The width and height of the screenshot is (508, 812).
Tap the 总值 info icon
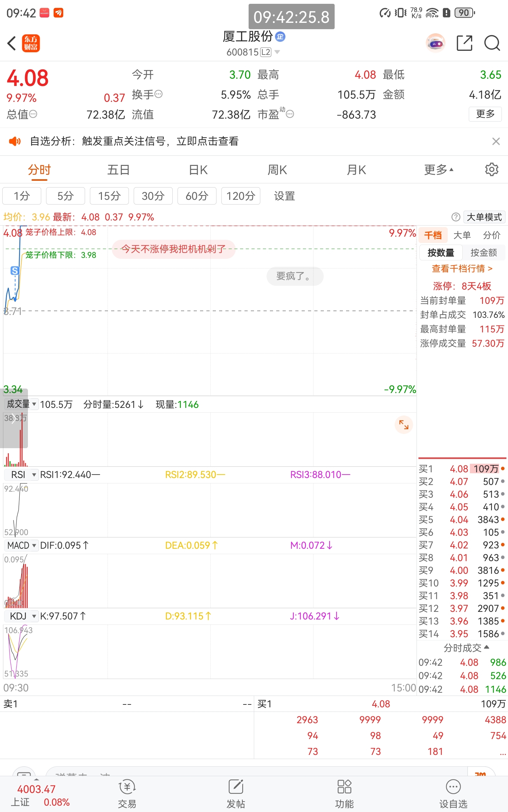[x=33, y=114]
